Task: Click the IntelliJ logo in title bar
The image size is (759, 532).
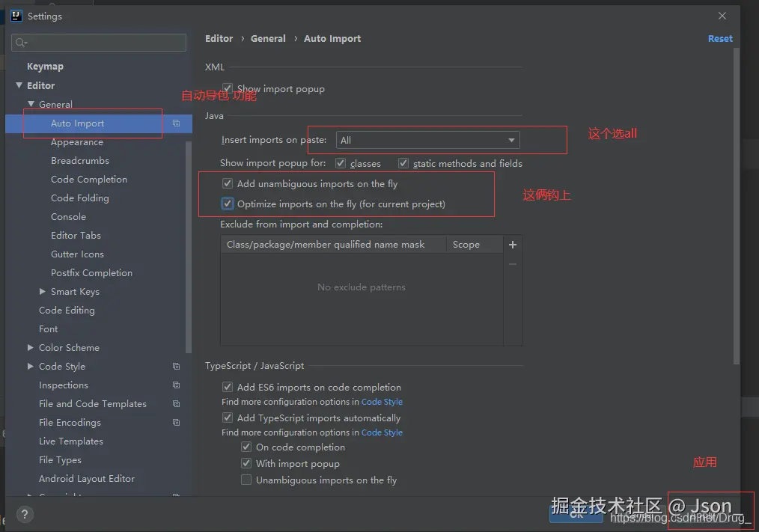Action: (x=16, y=16)
